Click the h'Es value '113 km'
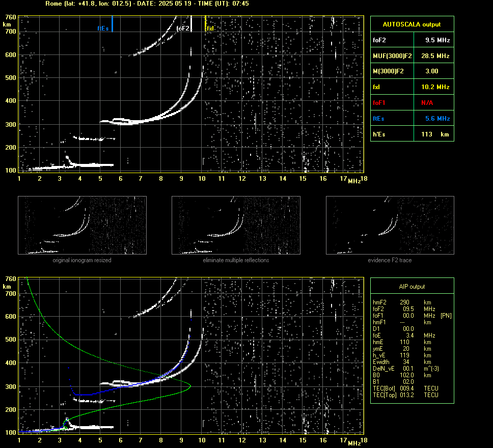 [x=435, y=134]
